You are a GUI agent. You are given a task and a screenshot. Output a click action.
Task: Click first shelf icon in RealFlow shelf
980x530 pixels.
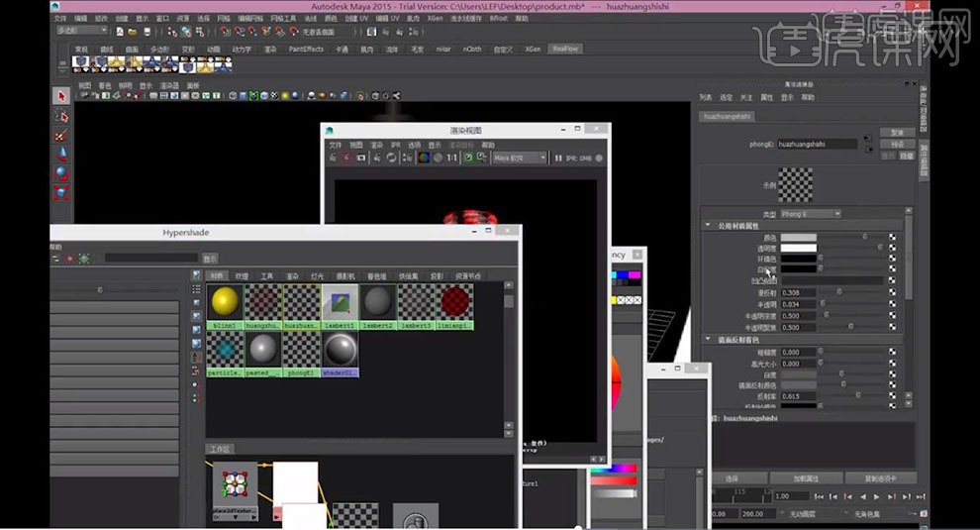pos(80,63)
